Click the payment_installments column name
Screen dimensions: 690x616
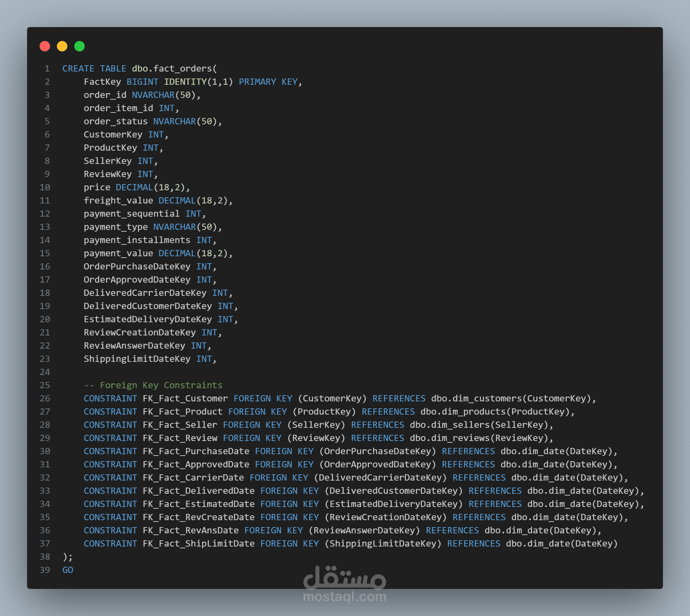click(x=137, y=240)
